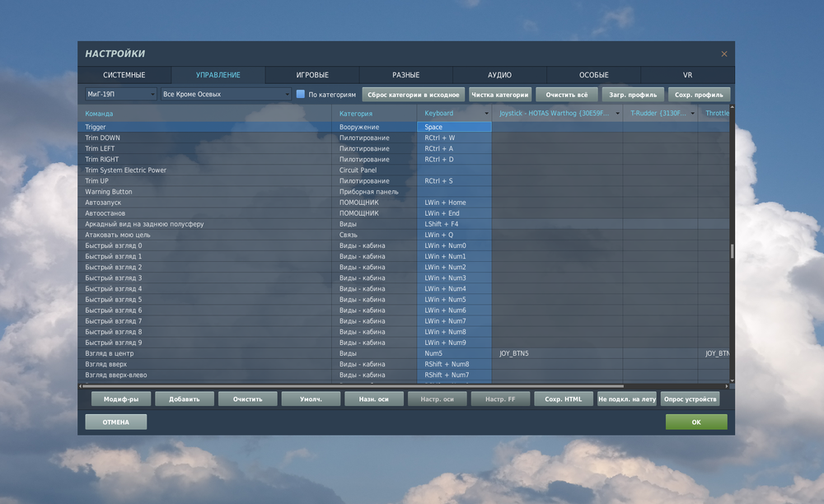This screenshot has height=504, width=824.
Task: Select the Space binding for Trigger
Action: pyautogui.click(x=452, y=127)
